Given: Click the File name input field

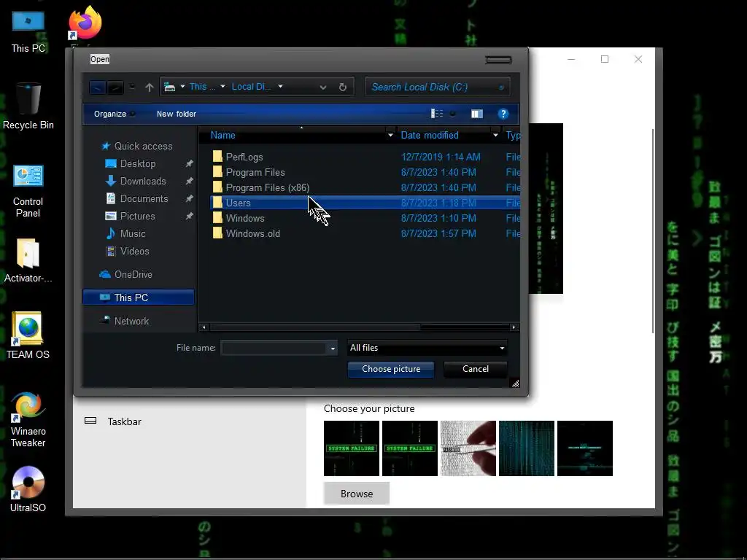Looking at the screenshot, I should click(x=274, y=348).
